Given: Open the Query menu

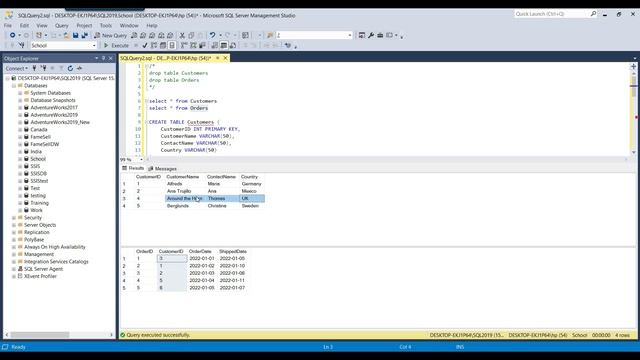Looking at the screenshot, I should (62, 25).
